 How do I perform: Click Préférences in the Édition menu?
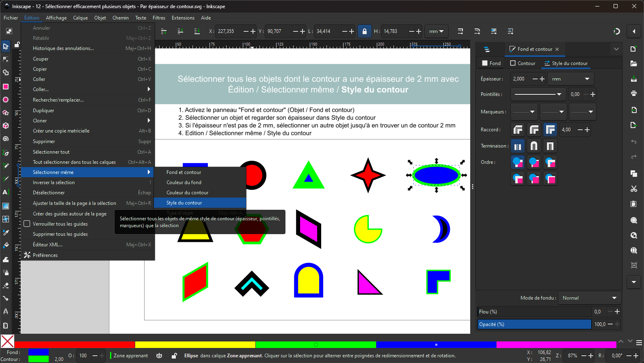pos(88,255)
